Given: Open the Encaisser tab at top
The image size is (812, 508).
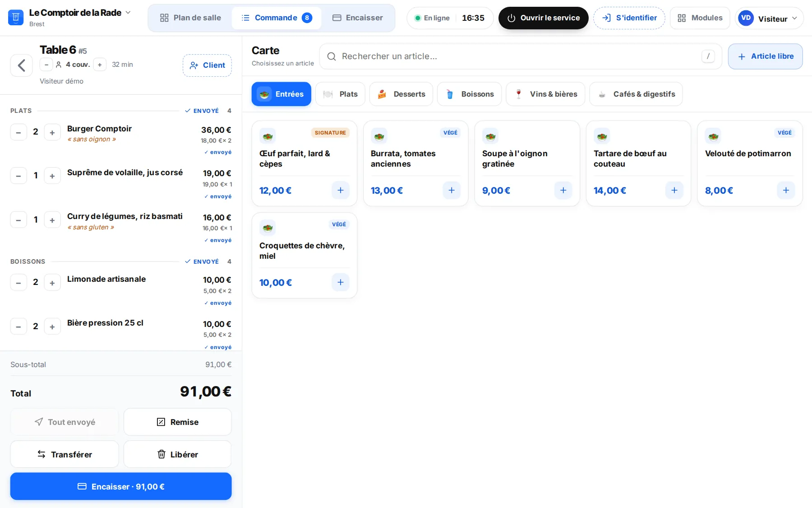Looking at the screenshot, I should coord(358,18).
